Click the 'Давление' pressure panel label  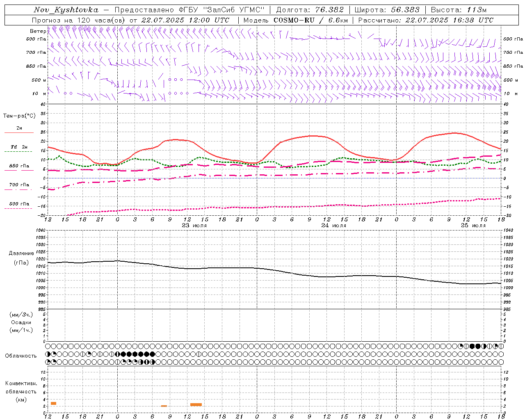pos(21,253)
